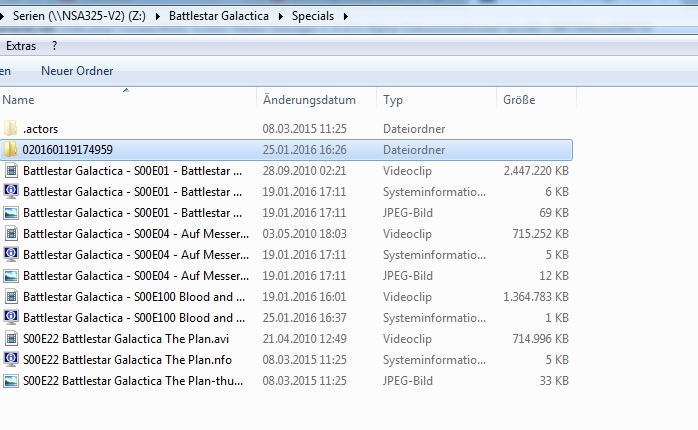Click 'Dateiordner' type of .actors row

(x=414, y=129)
